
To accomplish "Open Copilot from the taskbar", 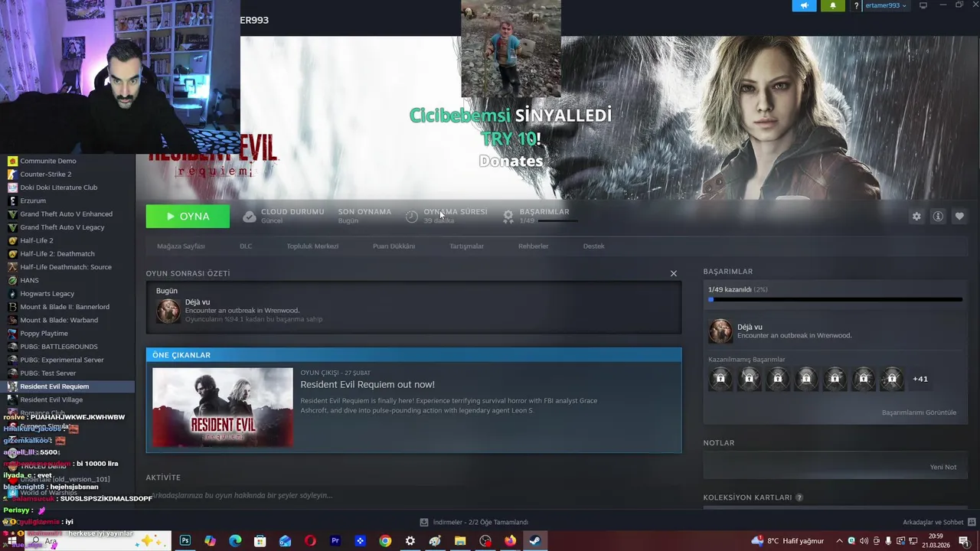I will (211, 541).
